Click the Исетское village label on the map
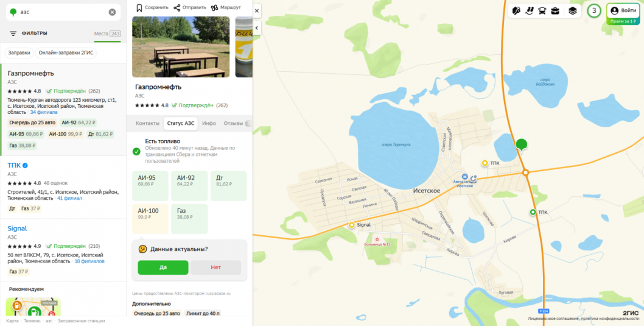The height and width of the screenshot is (326, 644). click(x=427, y=191)
